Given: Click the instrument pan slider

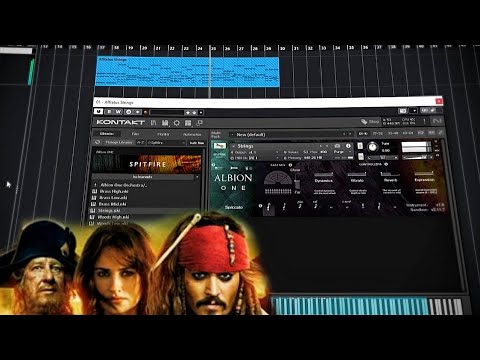Looking at the screenshot, I should pyautogui.click(x=382, y=157).
